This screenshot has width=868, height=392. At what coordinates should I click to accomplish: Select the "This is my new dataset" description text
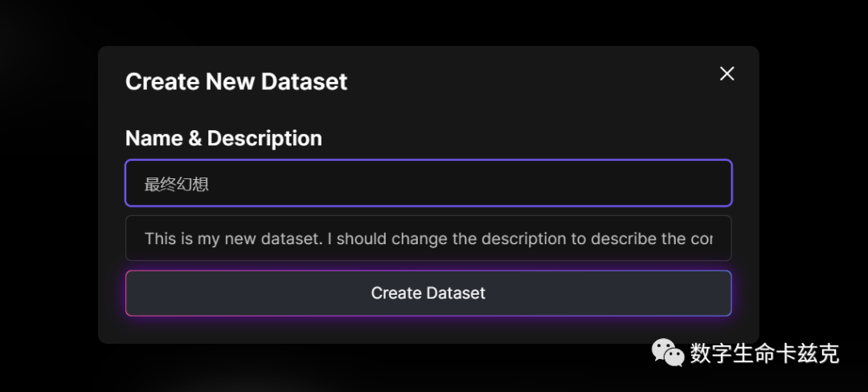click(x=233, y=239)
